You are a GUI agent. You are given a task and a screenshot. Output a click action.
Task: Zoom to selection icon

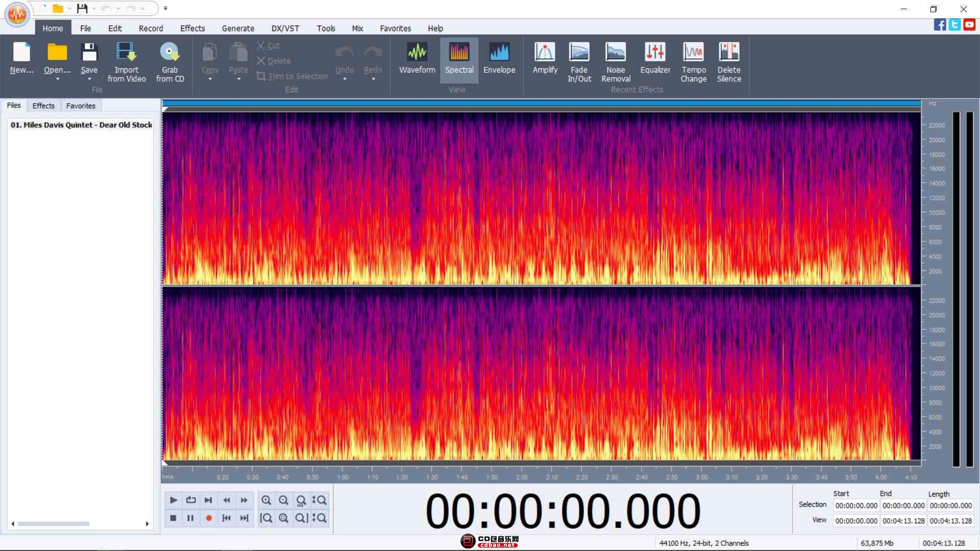tap(284, 518)
